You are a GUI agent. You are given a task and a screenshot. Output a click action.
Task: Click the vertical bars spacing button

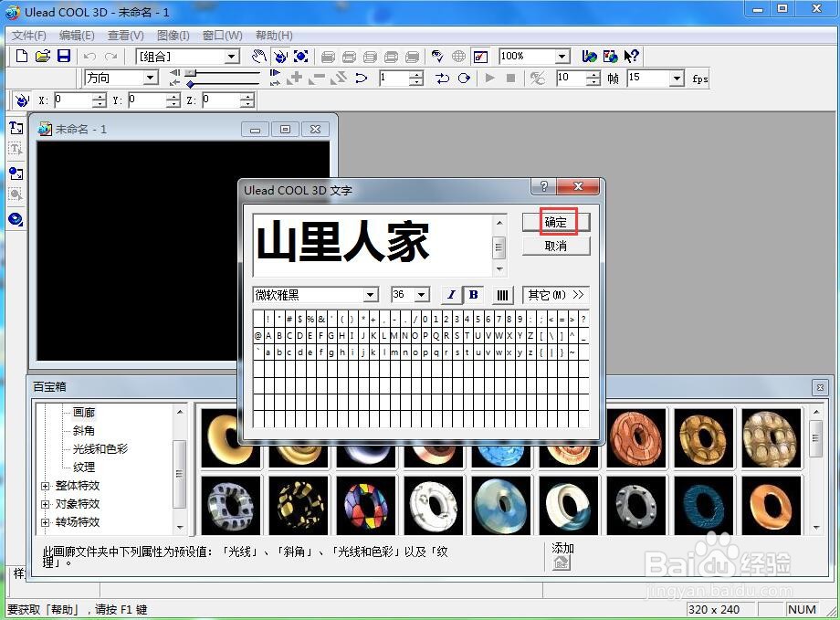tap(502, 295)
